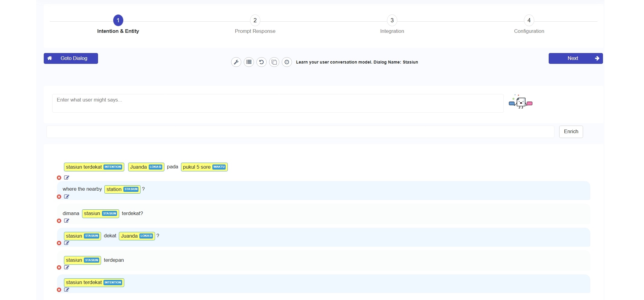Screen dimensions: 644x300
Task: Open step 4 Configuration
Action: point(529,20)
